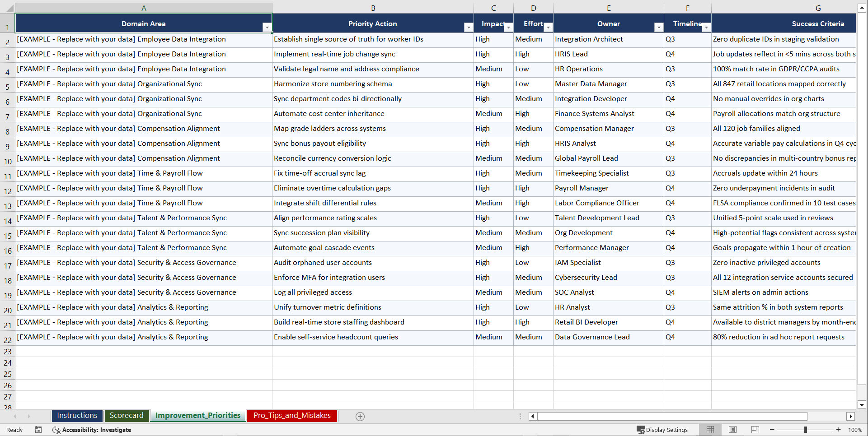
Task: Click the macro record icon next to Ready
Action: point(38,430)
